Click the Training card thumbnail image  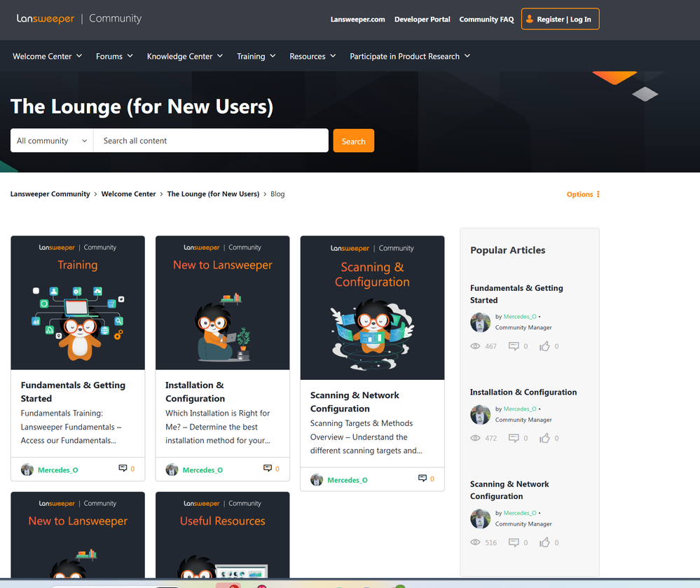point(78,303)
